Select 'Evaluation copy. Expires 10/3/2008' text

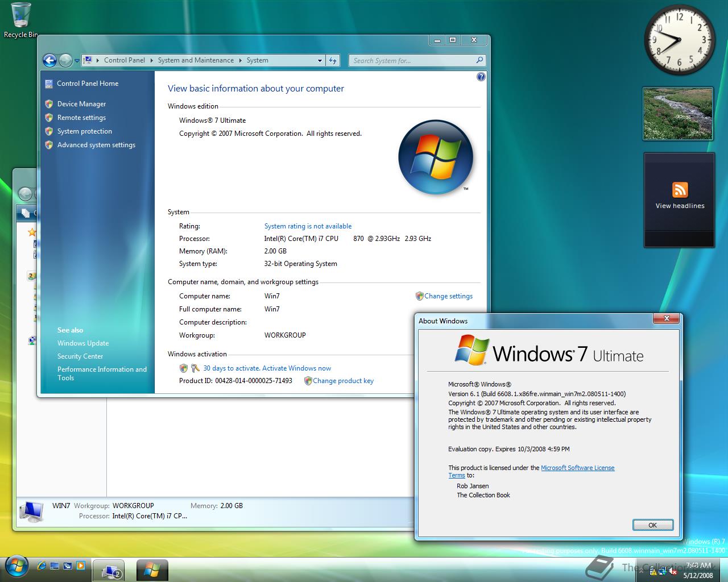point(508,449)
